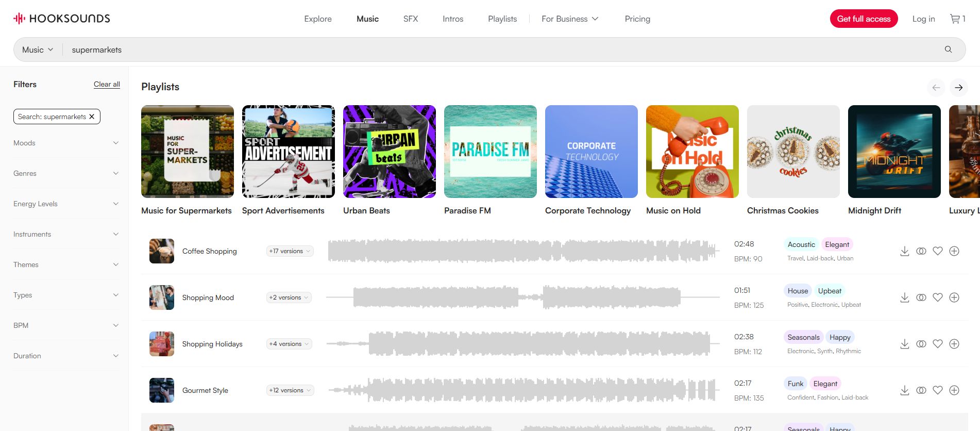Expand the Moods filter
Image resolution: width=980 pixels, height=431 pixels.
(66, 143)
